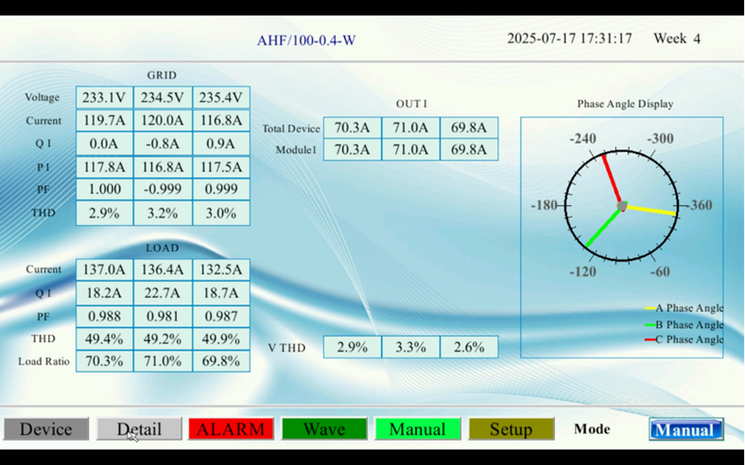The image size is (745, 465).
Task: Select grid current cell 119.7A
Action: tap(105, 120)
